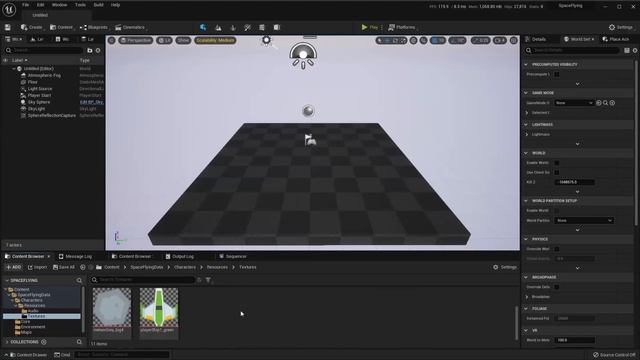The width and height of the screenshot is (640, 360).
Task: Switch to the Details tab
Action: (536, 39)
